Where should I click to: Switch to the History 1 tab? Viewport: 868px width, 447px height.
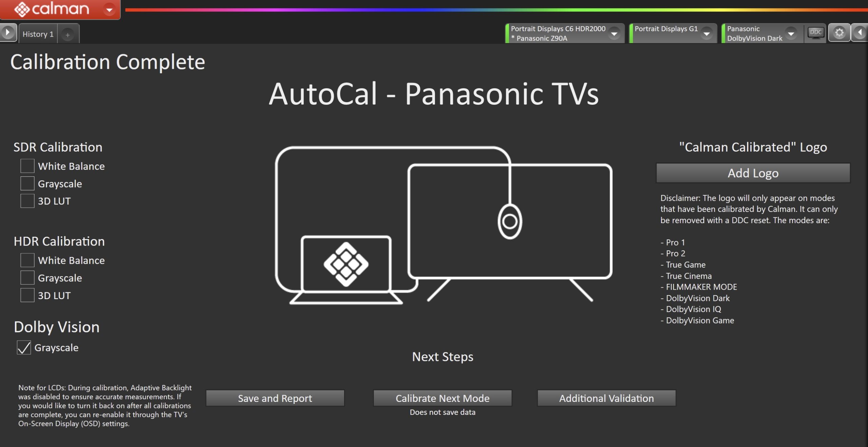[x=38, y=34]
